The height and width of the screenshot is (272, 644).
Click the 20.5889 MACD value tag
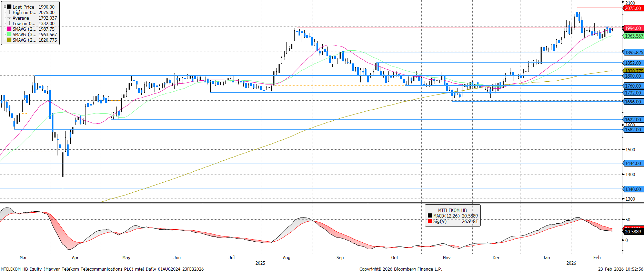point(633,232)
